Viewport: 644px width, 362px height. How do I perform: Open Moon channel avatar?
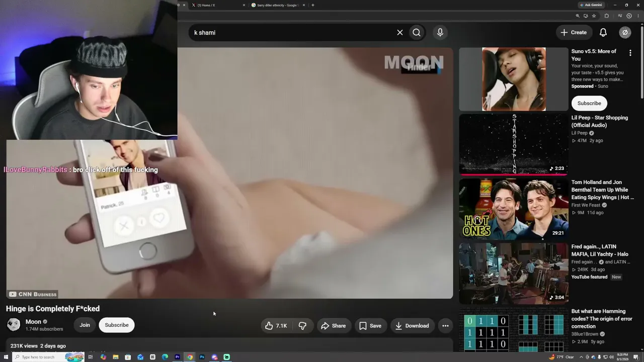click(14, 325)
